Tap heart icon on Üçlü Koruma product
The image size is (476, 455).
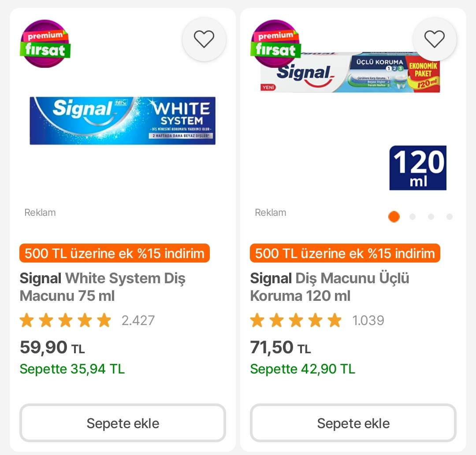435,40
